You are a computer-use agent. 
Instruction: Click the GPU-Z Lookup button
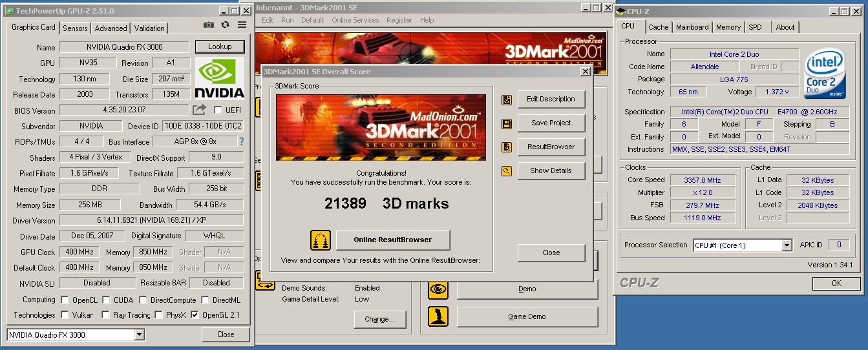pyautogui.click(x=220, y=46)
